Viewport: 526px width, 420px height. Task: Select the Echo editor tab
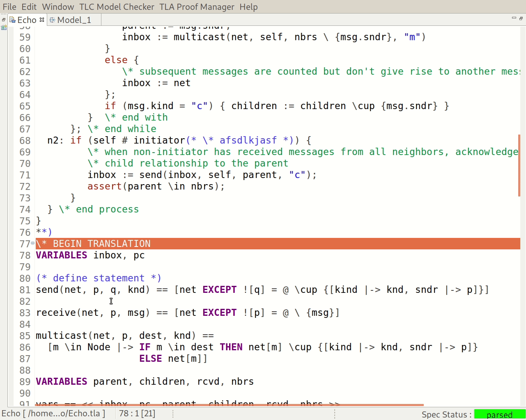click(27, 20)
